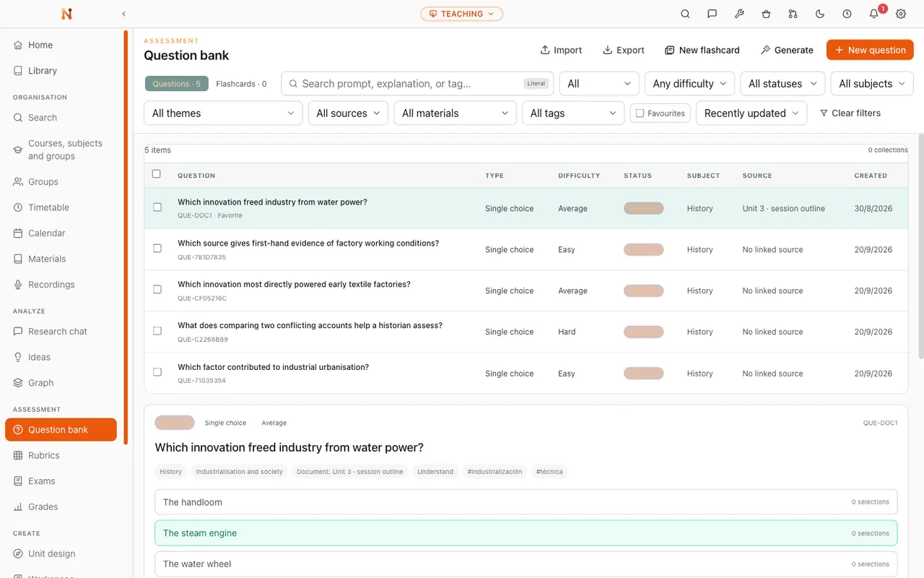Open the All subjects dropdown
The width and height of the screenshot is (924, 578).
tap(872, 84)
